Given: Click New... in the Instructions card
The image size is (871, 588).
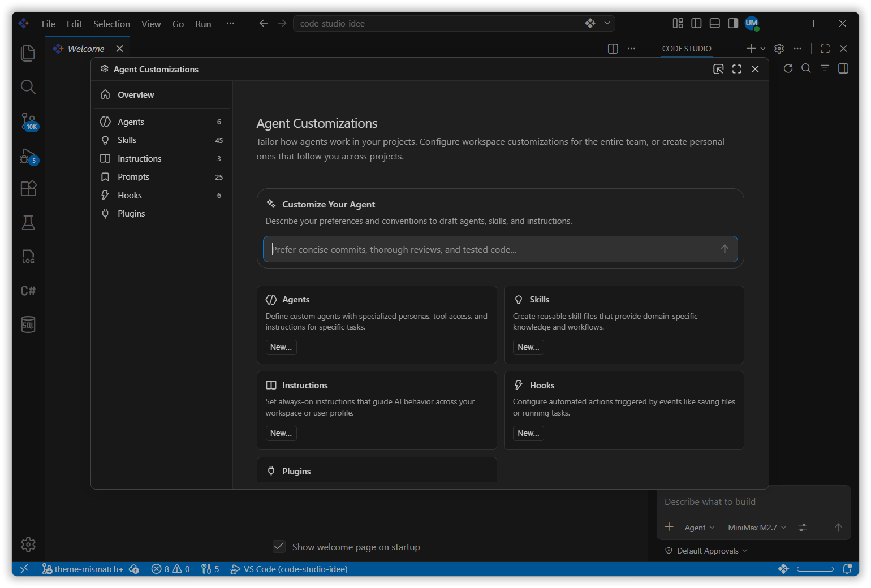Looking at the screenshot, I should point(281,433).
